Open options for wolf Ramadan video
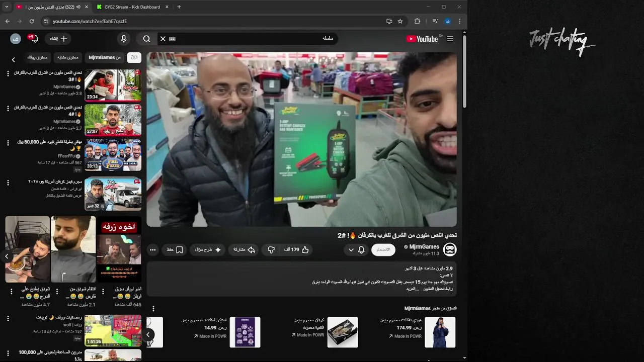Image resolution: width=644 pixels, height=362 pixels. point(8,319)
